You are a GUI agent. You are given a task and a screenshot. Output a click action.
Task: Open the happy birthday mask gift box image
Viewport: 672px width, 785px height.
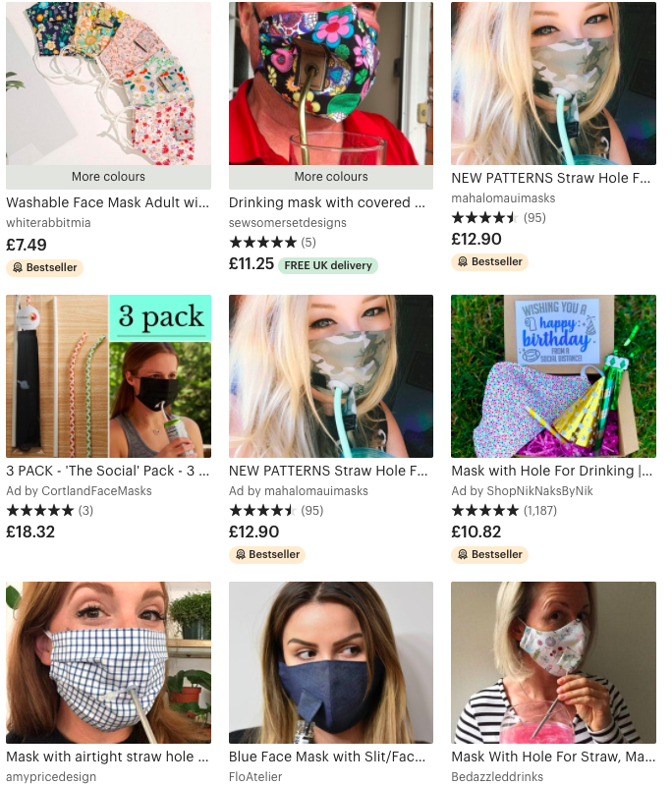(553, 376)
